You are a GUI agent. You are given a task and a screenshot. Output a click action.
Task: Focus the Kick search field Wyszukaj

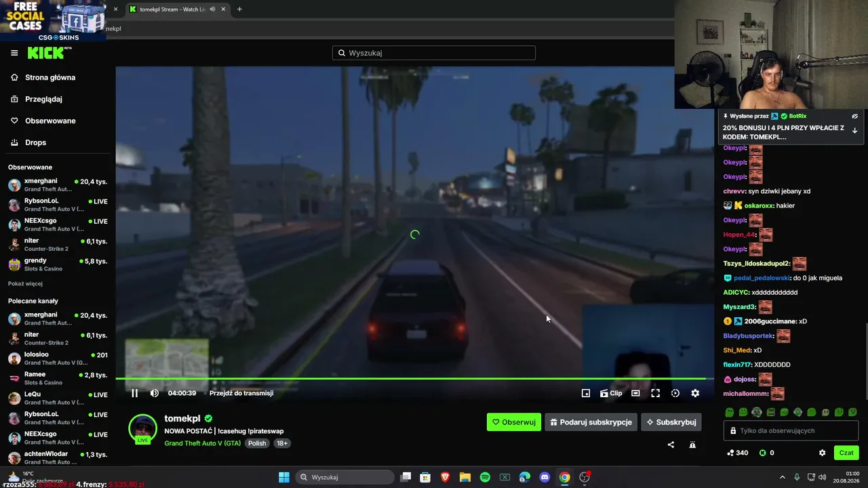coord(434,53)
